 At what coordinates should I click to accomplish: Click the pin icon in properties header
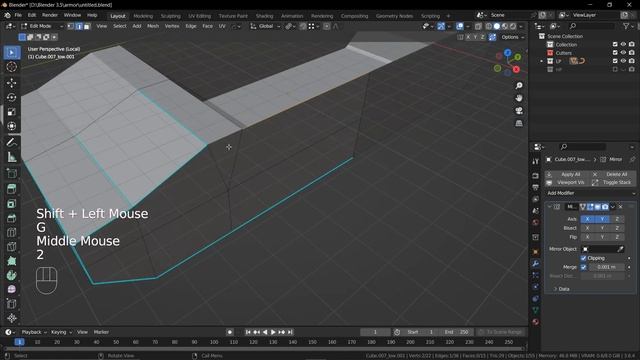pos(632,160)
